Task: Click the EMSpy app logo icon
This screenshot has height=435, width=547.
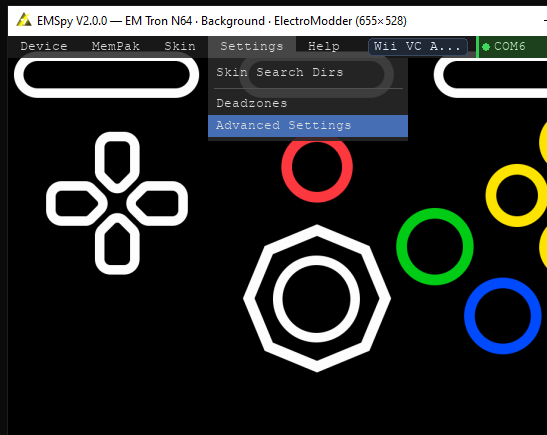Action: pyautogui.click(x=24, y=20)
